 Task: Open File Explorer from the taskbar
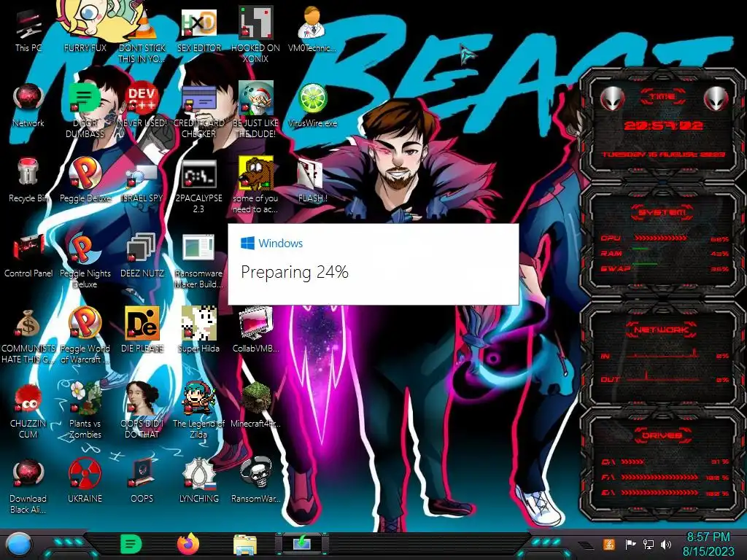click(x=245, y=544)
